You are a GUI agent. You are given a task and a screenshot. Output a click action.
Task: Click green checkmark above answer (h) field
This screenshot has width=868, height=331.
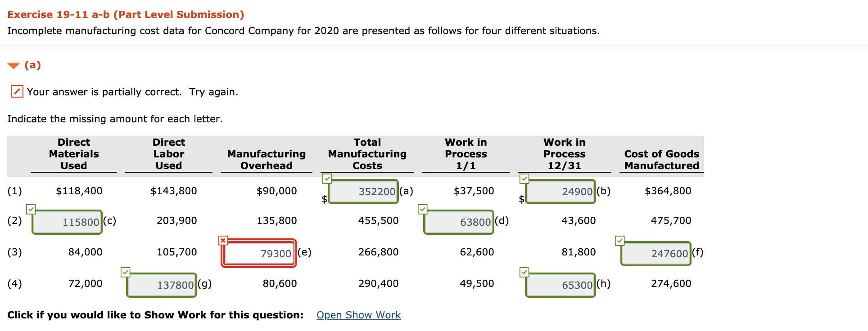click(524, 272)
